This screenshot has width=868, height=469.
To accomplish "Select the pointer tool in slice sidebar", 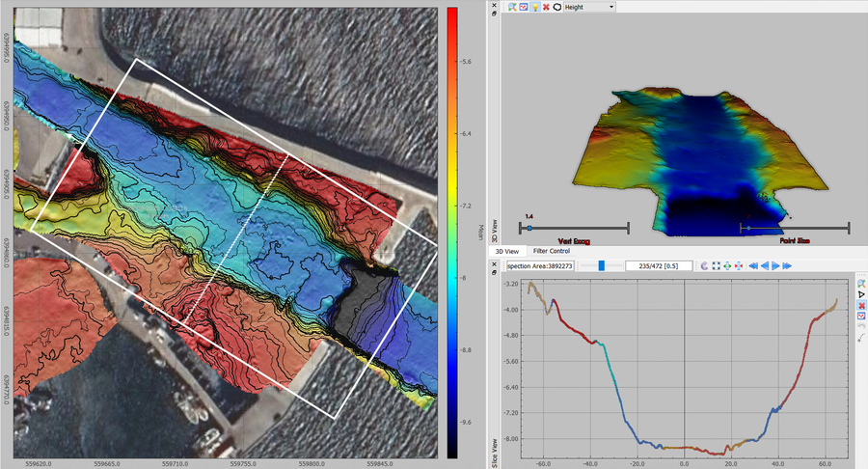I will coord(860,292).
